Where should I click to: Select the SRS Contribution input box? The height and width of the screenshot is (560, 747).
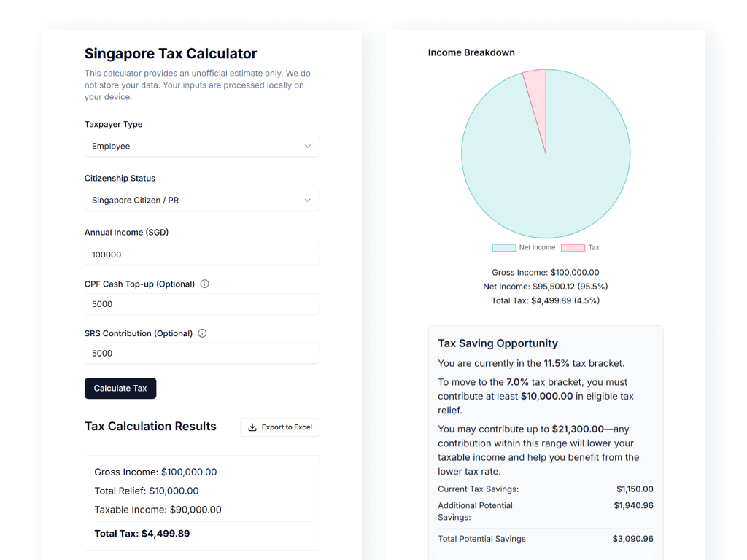[x=201, y=354]
